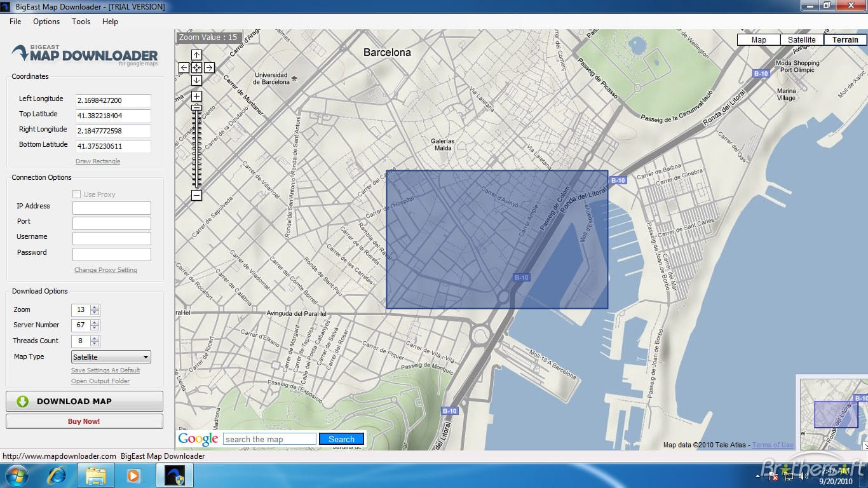
Task: Click the zoom slider handle
Action: [x=196, y=108]
